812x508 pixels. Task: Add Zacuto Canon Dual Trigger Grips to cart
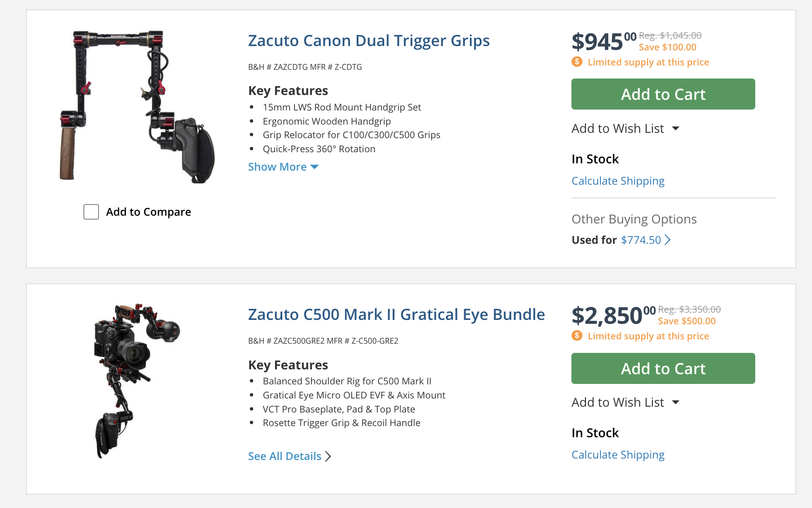point(663,94)
